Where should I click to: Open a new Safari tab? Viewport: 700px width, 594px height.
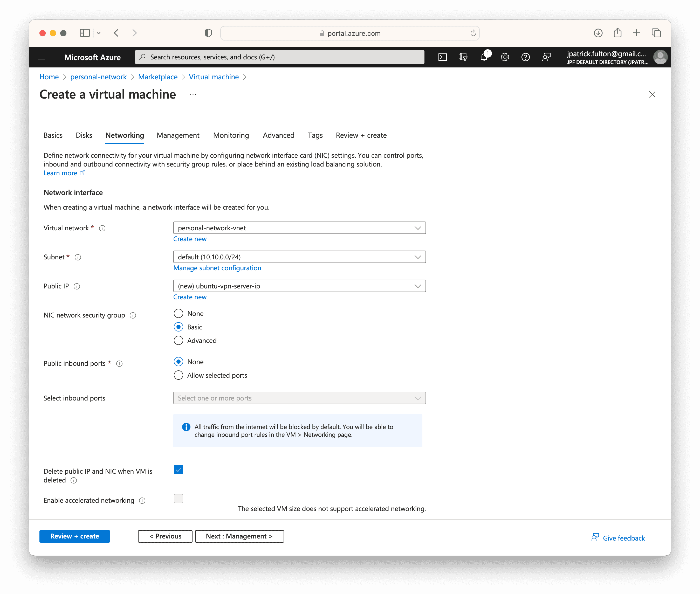[636, 33]
